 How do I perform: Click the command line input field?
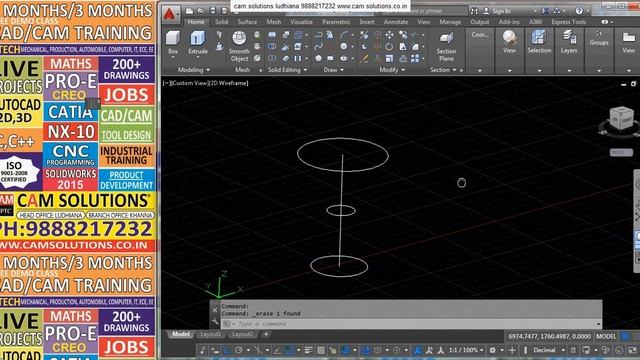click(x=412, y=324)
